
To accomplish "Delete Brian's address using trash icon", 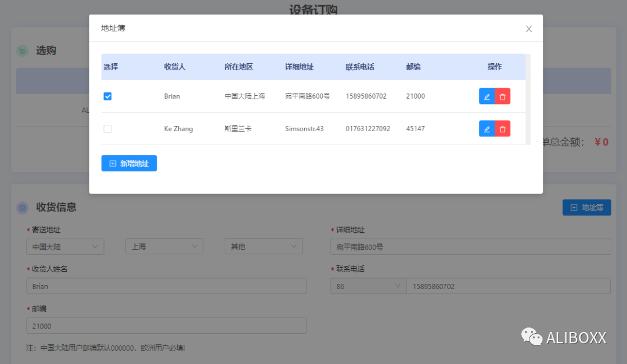I will 502,96.
